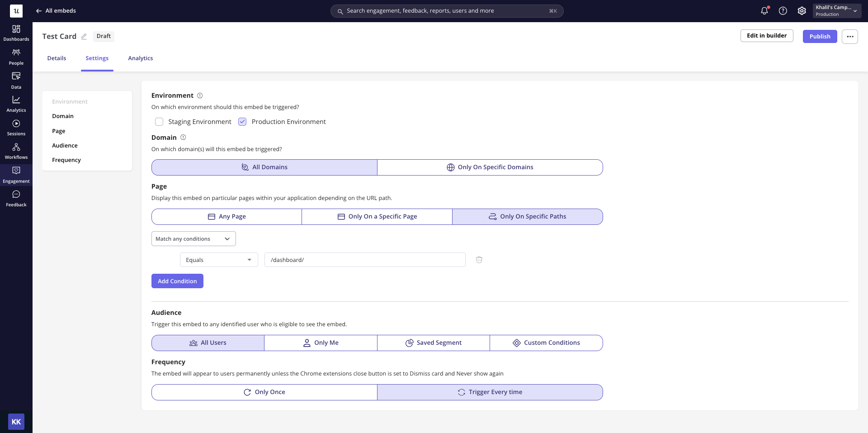Click Edit in builder button
Image resolution: width=868 pixels, height=433 pixels.
pos(767,36)
